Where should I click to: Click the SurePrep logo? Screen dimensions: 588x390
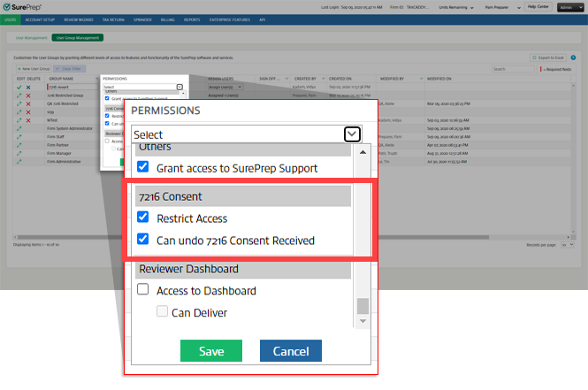tap(27, 7)
